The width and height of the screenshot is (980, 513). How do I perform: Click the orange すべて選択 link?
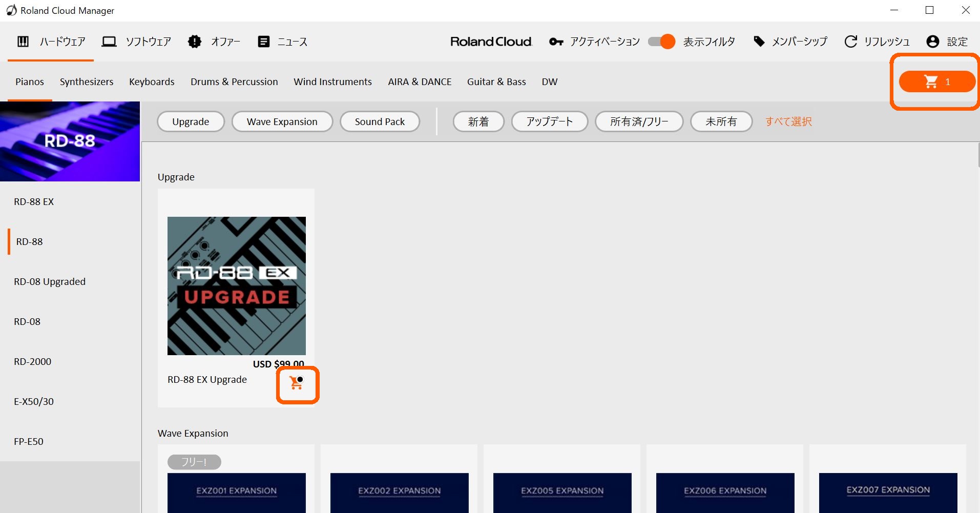pos(788,121)
